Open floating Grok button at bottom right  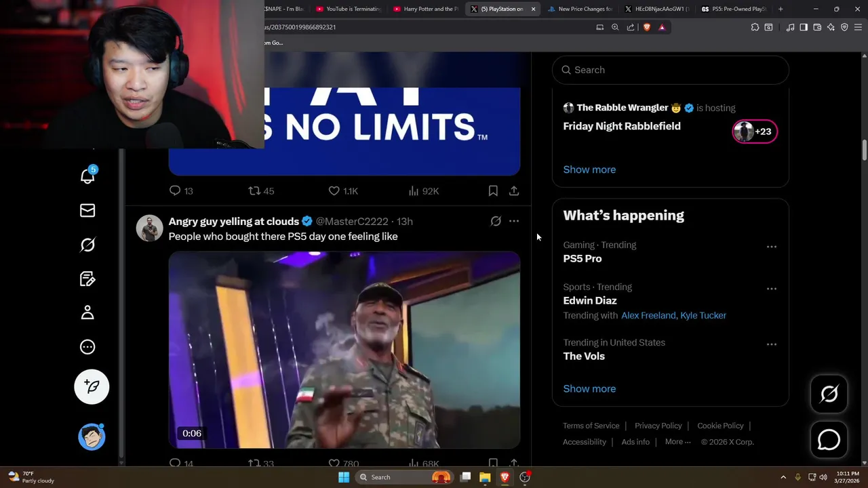point(829,394)
